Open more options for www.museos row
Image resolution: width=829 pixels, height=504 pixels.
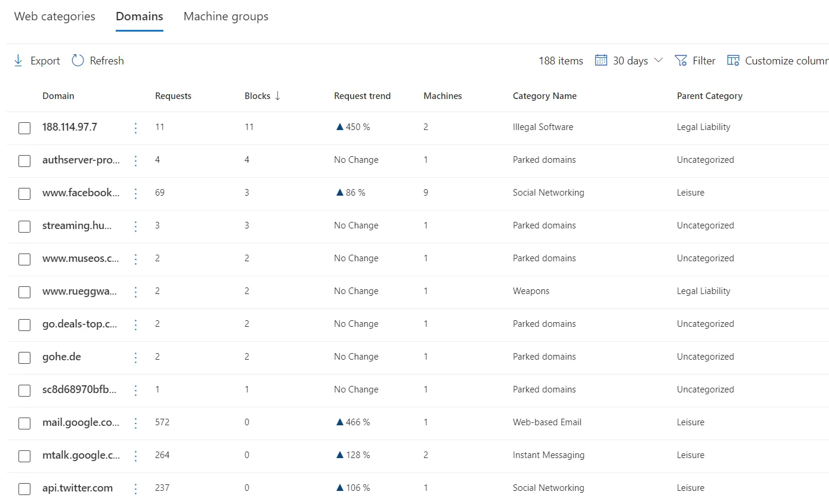[135, 259]
